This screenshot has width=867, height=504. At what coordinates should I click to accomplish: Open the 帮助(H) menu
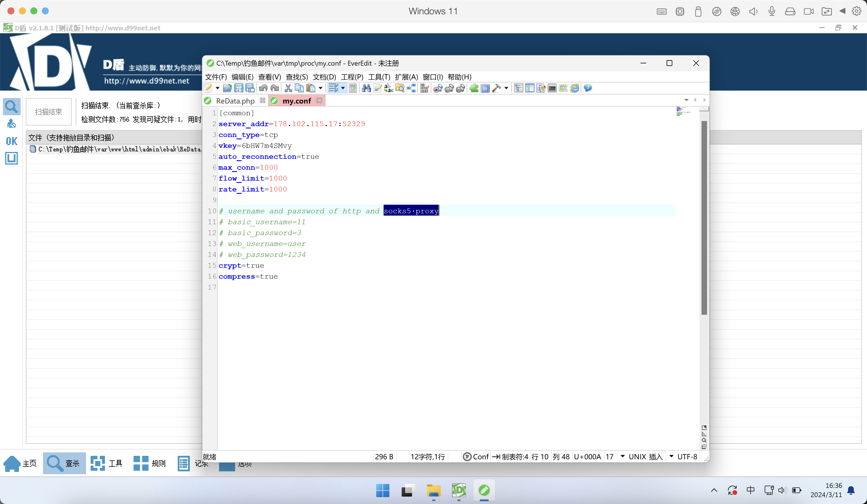[459, 77]
